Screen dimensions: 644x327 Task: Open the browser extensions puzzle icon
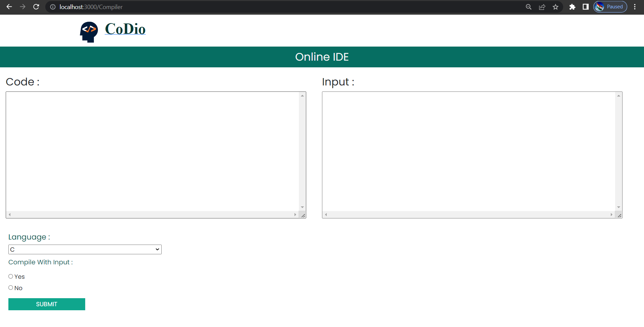point(572,7)
